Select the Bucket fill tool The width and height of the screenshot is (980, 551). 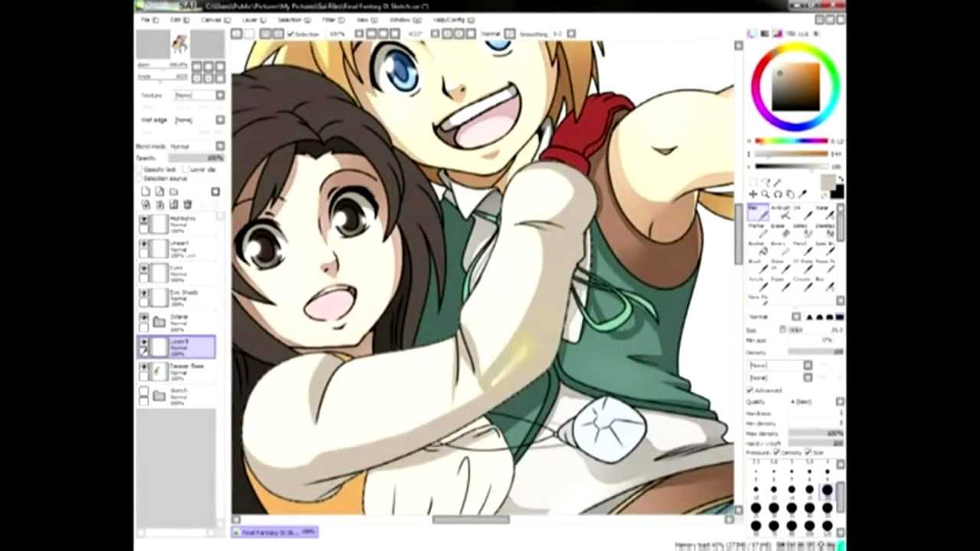[x=759, y=249]
